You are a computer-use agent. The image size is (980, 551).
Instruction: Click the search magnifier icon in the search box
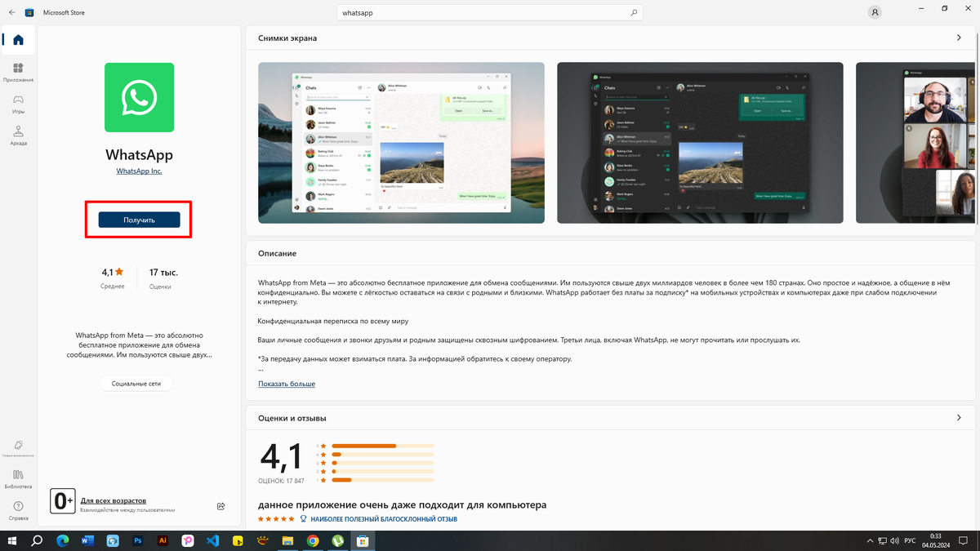point(634,13)
